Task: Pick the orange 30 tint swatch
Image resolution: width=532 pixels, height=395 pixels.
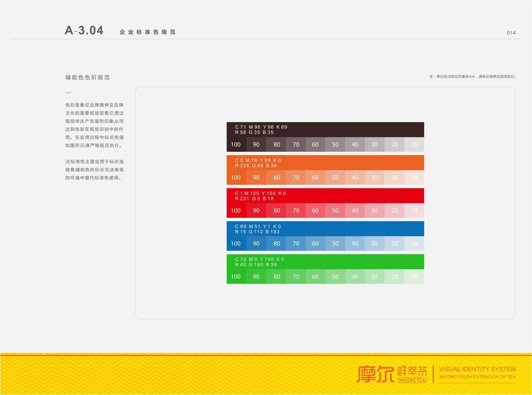Action: [375, 177]
